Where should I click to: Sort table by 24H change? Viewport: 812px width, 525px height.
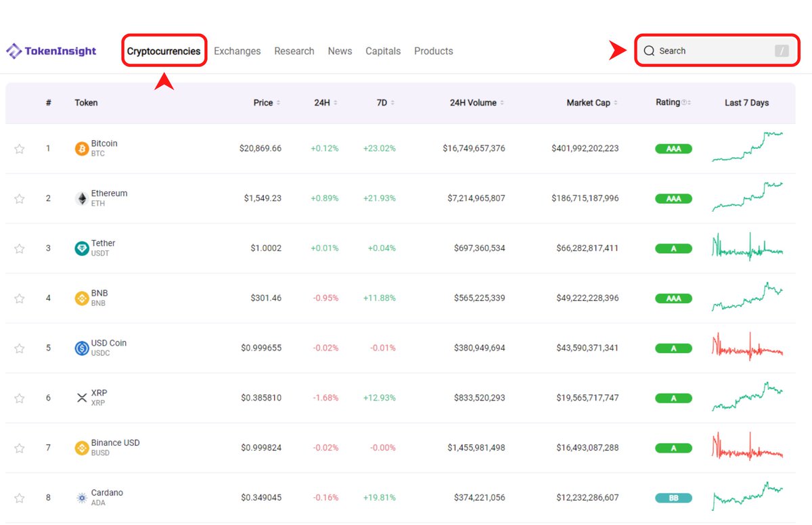(x=326, y=103)
